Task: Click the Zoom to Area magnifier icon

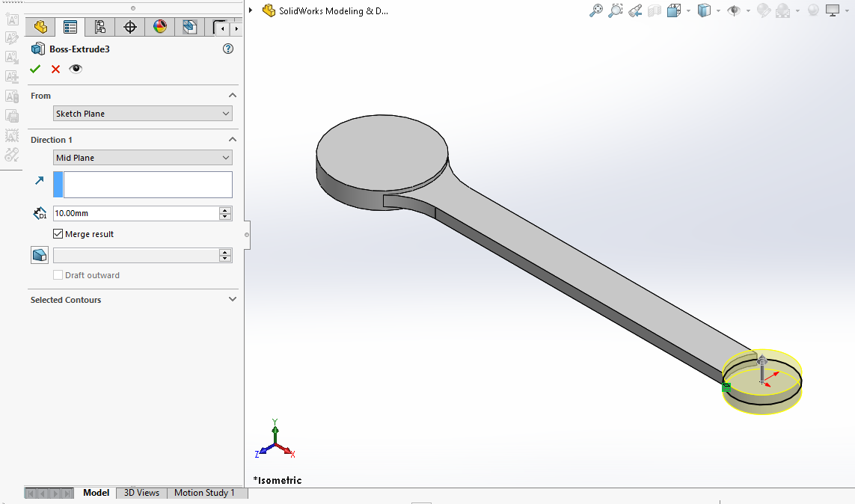Action: tap(616, 10)
